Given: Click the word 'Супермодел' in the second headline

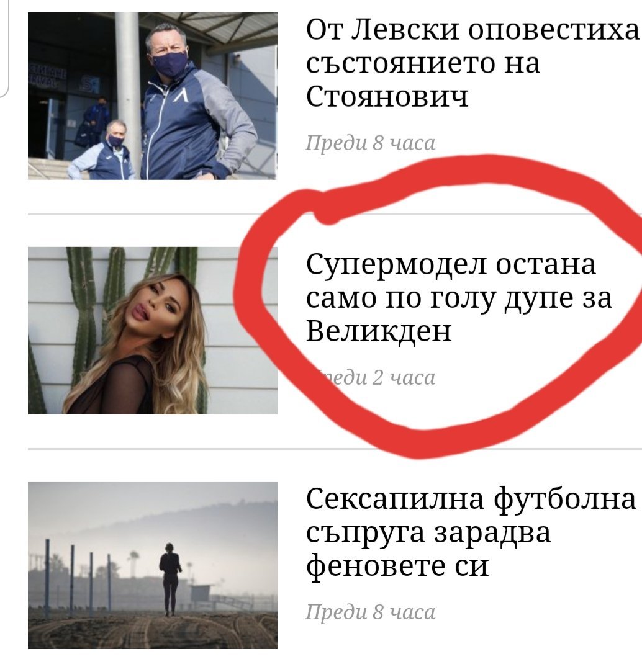Looking at the screenshot, I should pyautogui.click(x=396, y=266).
